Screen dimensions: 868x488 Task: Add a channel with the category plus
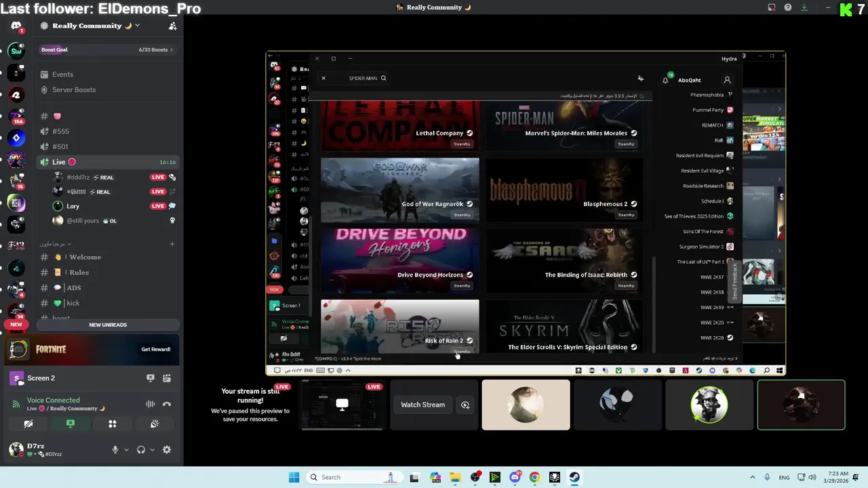[172, 244]
